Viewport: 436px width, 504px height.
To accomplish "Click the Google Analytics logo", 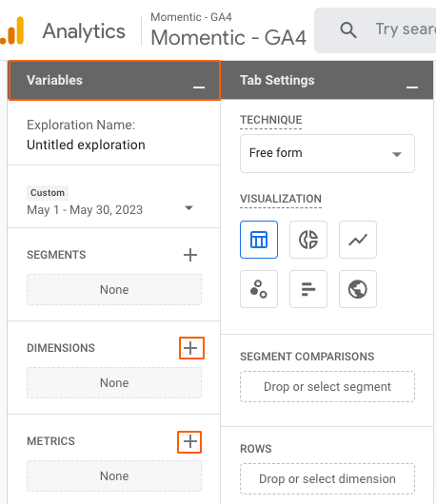I will (x=12, y=30).
